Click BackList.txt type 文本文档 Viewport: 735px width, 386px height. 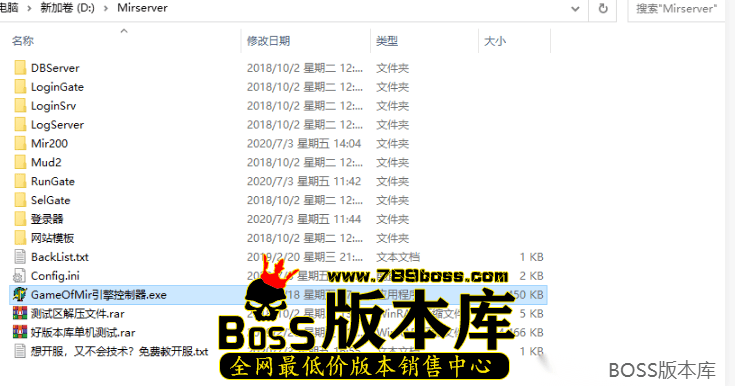point(398,257)
